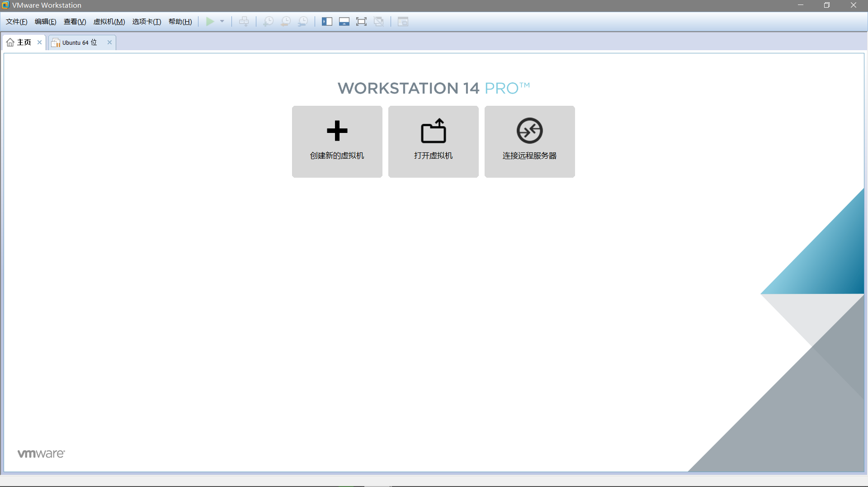Open the 帮助(H) menu
Viewport: 868px width, 487px height.
[180, 22]
